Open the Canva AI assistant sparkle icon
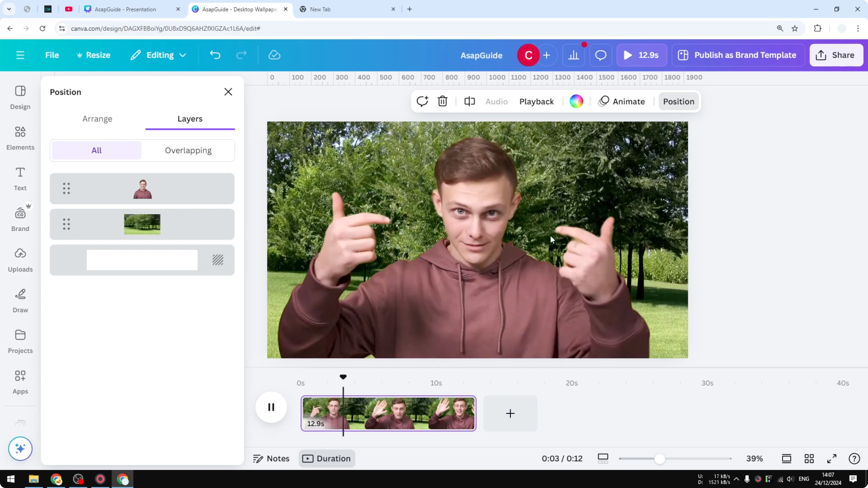The height and width of the screenshot is (488, 868). [x=20, y=449]
